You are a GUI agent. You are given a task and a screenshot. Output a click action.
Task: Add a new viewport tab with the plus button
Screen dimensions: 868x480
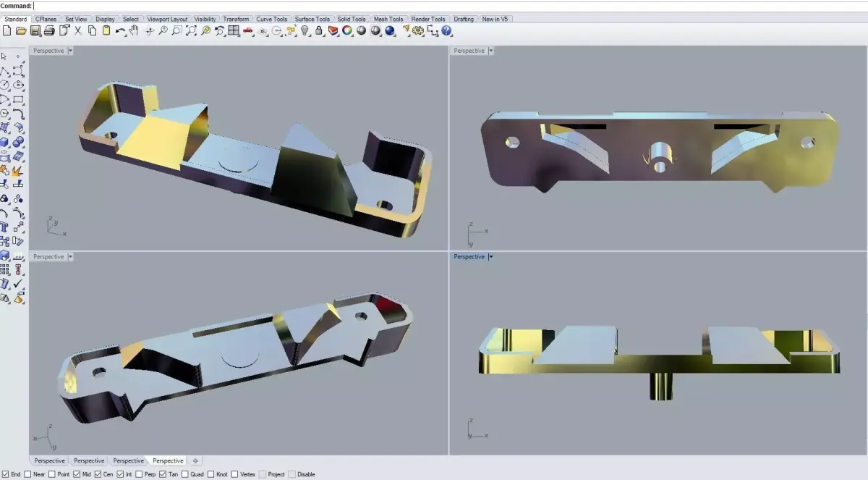pos(195,460)
